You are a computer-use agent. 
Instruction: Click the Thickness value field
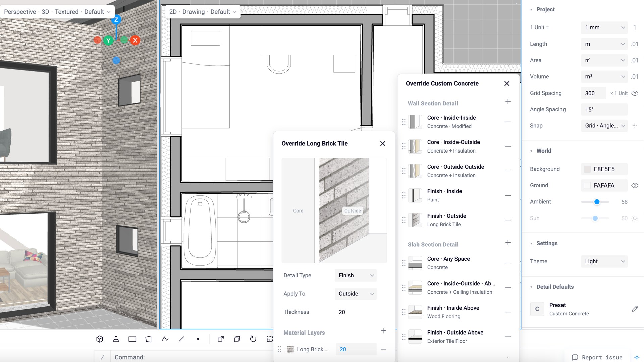tap(356, 312)
